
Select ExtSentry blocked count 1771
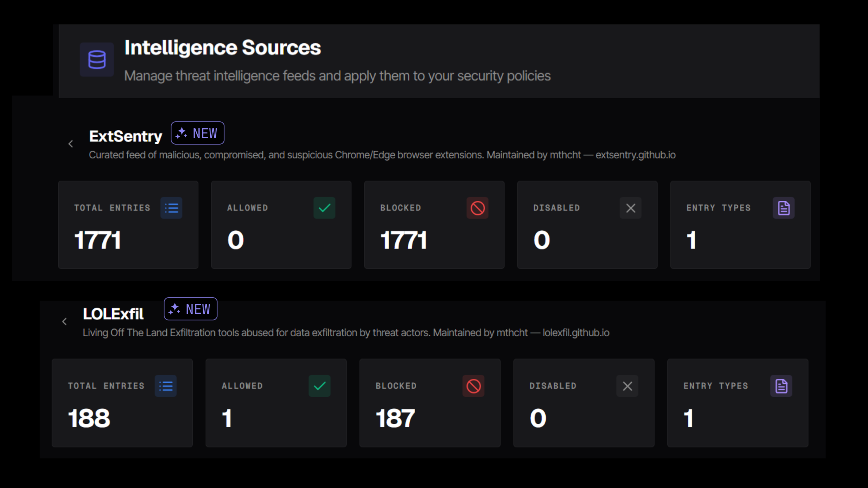point(404,240)
